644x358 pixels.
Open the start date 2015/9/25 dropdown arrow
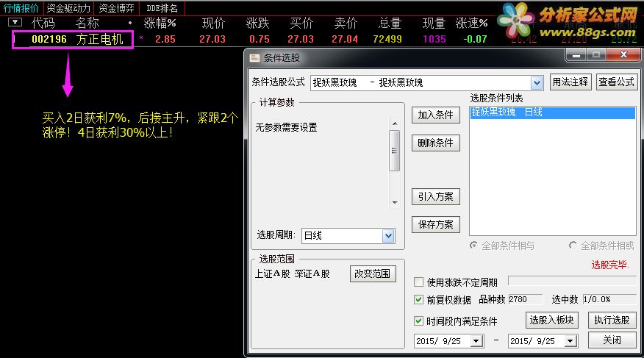[476, 341]
